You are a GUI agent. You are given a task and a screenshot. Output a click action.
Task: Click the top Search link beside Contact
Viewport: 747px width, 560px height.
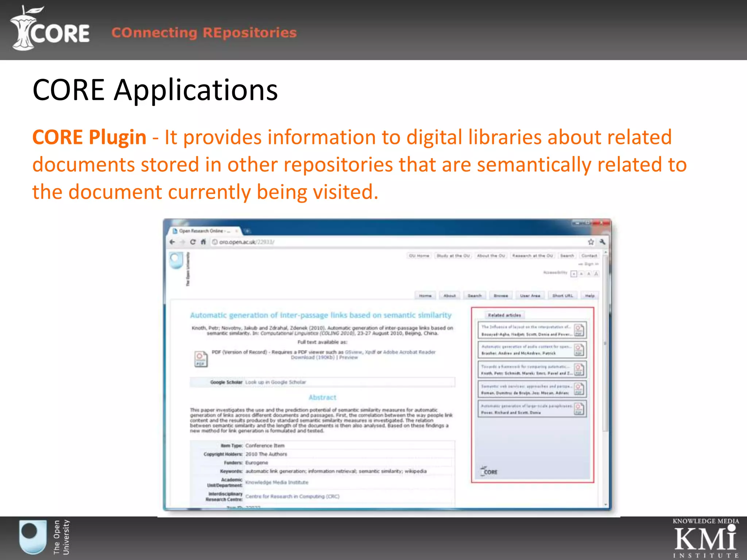coord(567,256)
